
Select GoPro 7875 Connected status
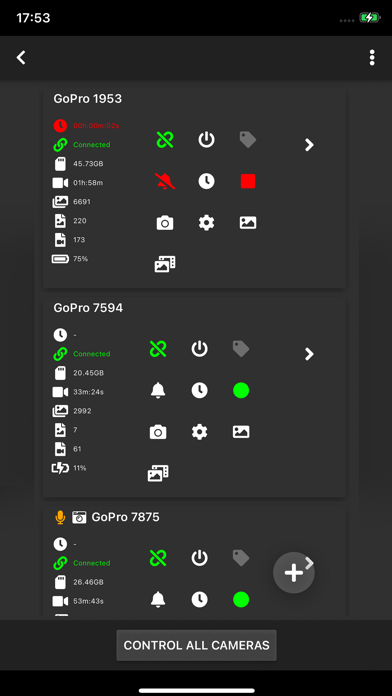pyautogui.click(x=91, y=563)
